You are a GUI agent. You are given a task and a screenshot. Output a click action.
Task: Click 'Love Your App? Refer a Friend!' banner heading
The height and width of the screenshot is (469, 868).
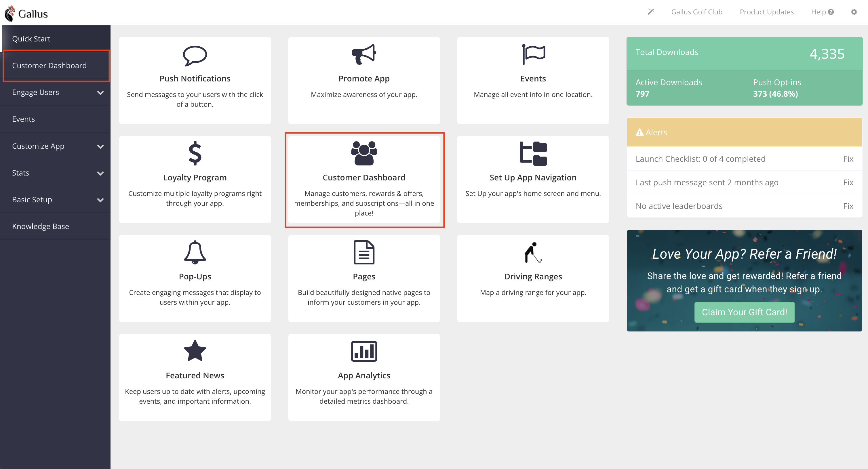tap(744, 254)
